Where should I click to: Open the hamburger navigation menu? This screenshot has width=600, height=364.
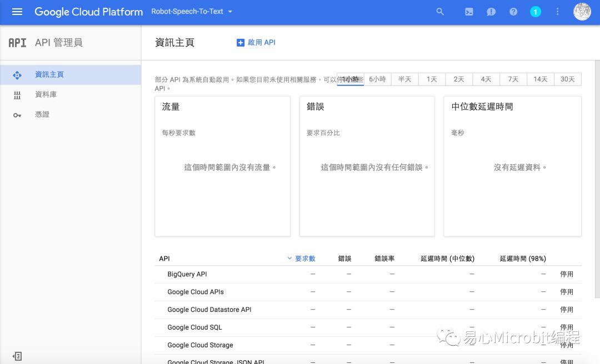[x=17, y=12]
